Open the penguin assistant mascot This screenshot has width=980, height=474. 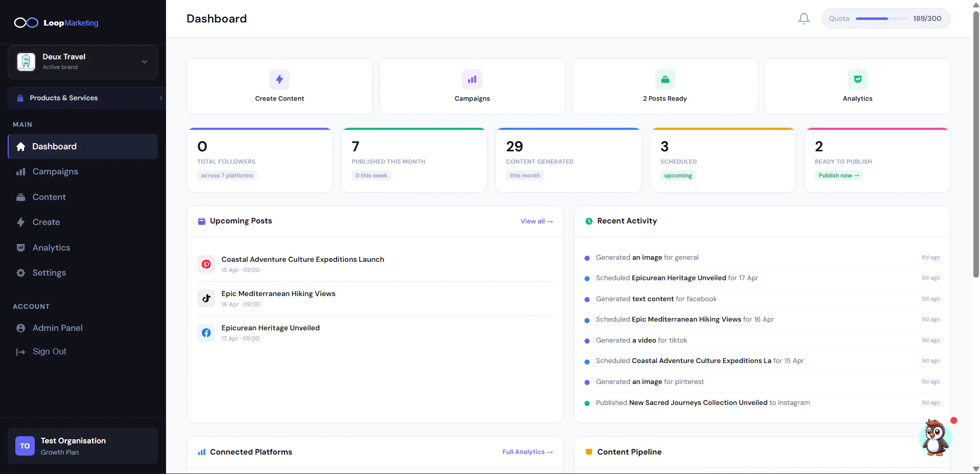pos(935,438)
